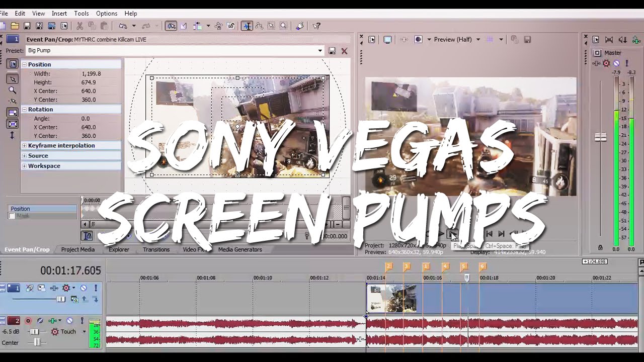The height and width of the screenshot is (362, 644).
Task: Toggle the Mask checkbox
Action: [12, 216]
